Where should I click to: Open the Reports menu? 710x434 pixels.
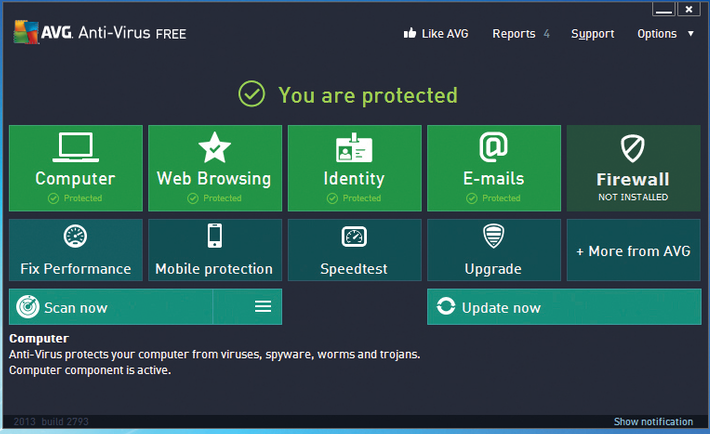click(x=513, y=34)
